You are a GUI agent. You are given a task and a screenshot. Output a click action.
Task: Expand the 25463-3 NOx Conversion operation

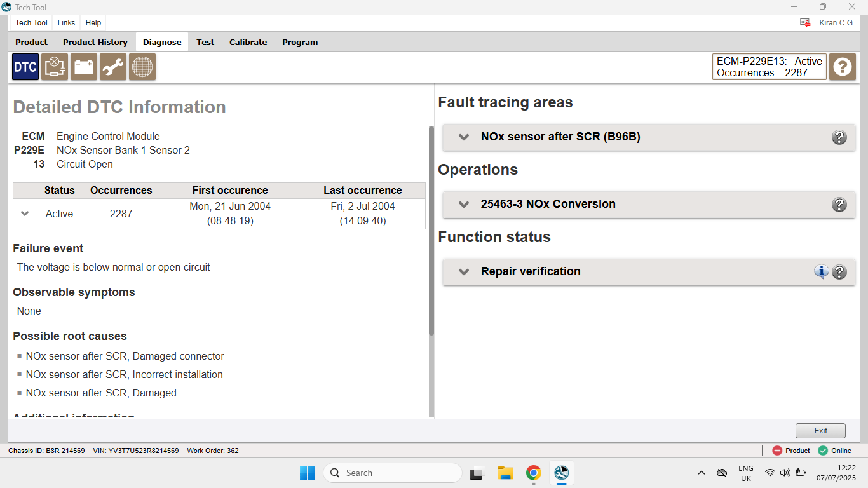pos(464,204)
